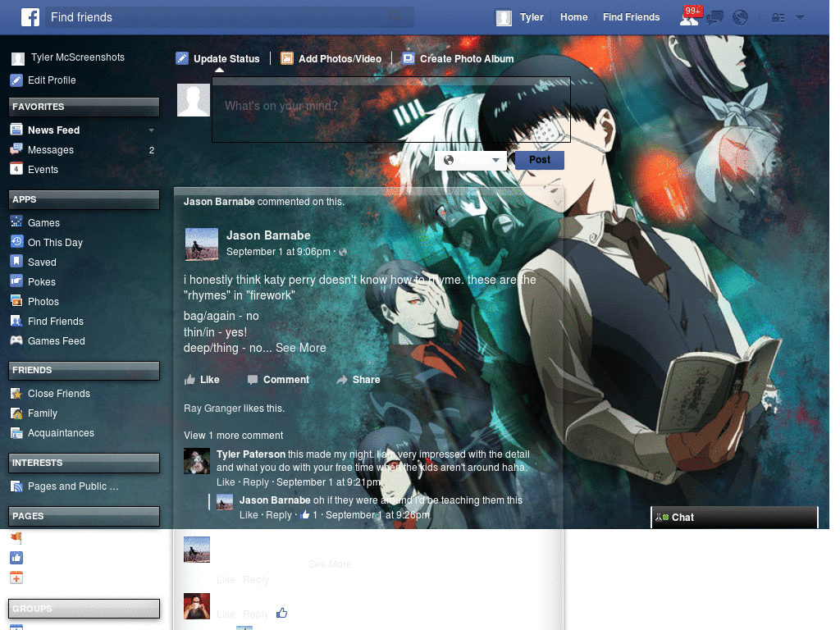Viewport: 840px width, 630px height.
Task: Click the On This Day clock icon
Action: (16, 242)
